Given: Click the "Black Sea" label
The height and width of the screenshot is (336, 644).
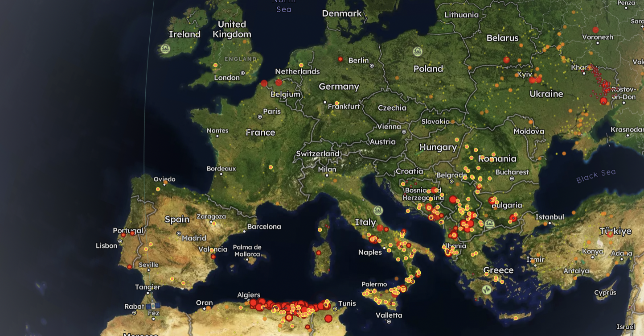Looking at the screenshot, I should pyautogui.click(x=596, y=176).
